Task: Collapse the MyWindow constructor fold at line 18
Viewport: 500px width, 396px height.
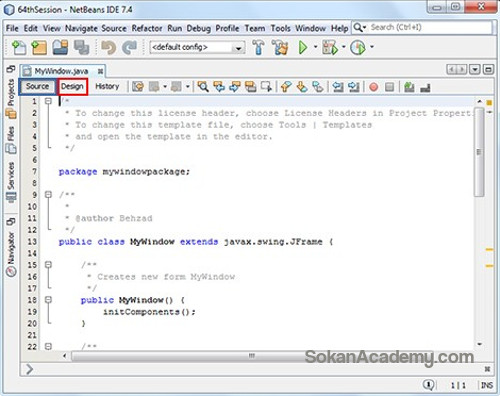Action: coord(48,300)
